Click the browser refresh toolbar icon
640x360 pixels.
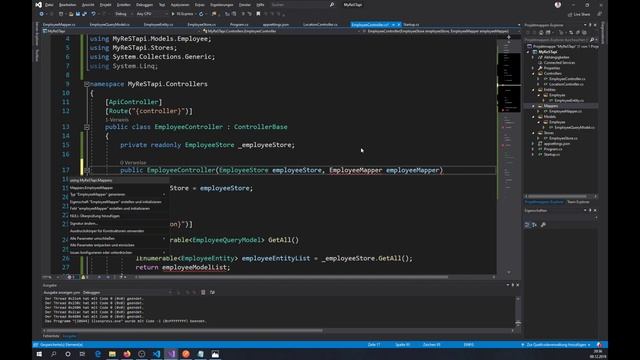coord(201,14)
